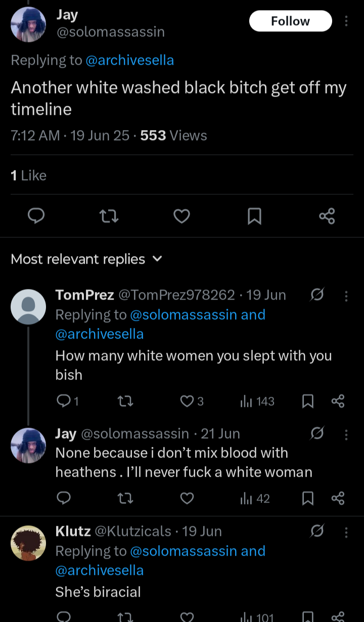This screenshot has width=364, height=622.
Task: View the 1 Like list
Action: (x=28, y=176)
